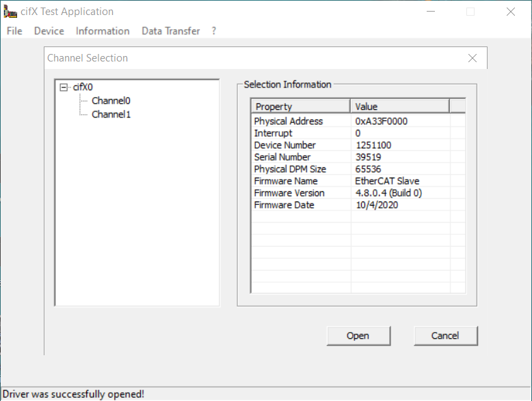Select the Firmware Version row
Screen dimensions: 532x401
click(289, 193)
